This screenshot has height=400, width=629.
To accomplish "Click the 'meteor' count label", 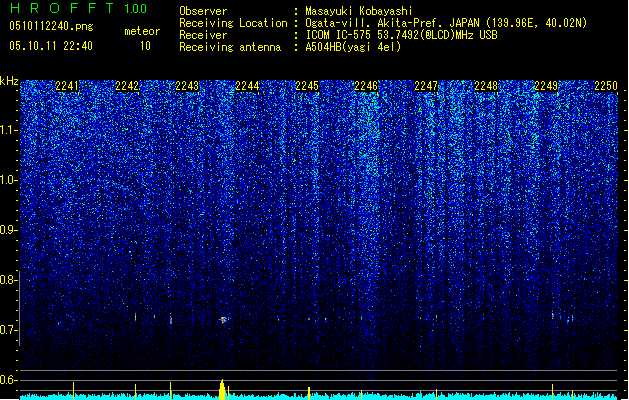I will coord(142,31).
